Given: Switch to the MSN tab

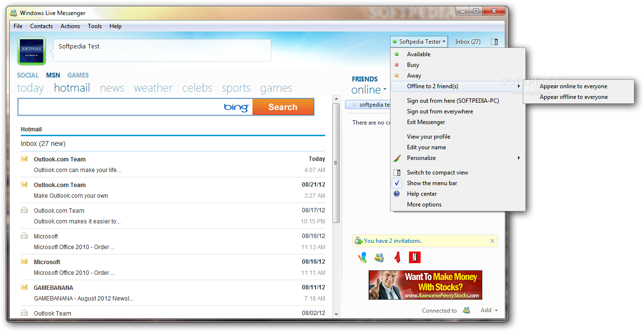Looking at the screenshot, I should tap(53, 75).
